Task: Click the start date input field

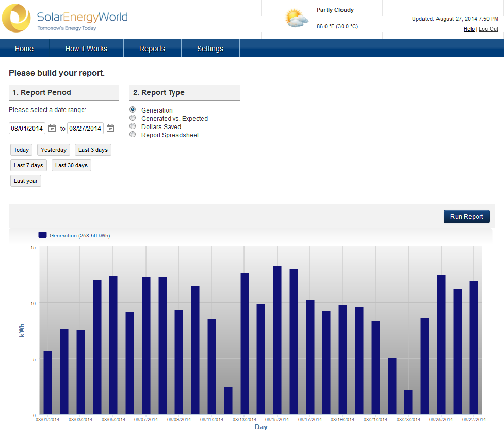Action: click(27, 128)
